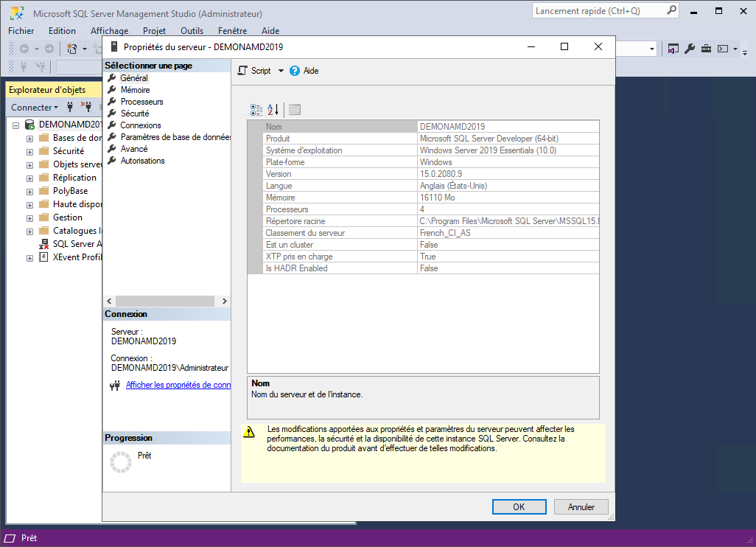Expand the PolyBase folder node

pyautogui.click(x=29, y=191)
